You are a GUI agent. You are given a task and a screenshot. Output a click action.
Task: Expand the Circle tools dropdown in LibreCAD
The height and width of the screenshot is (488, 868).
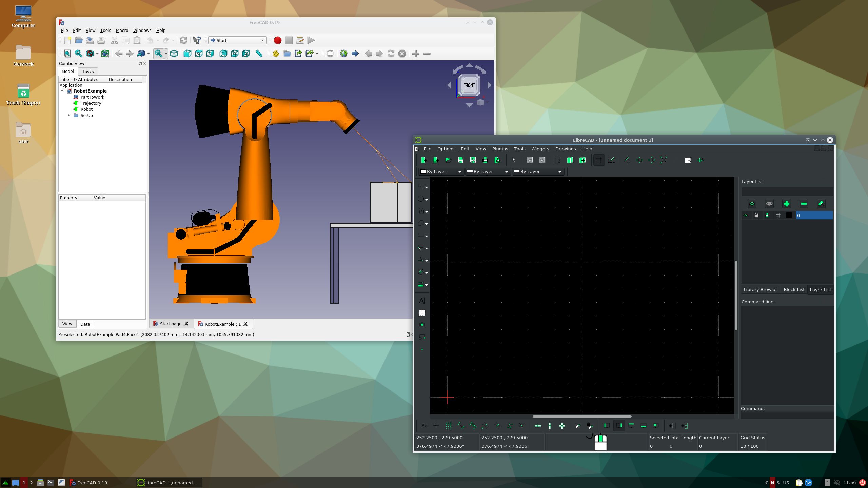click(x=426, y=200)
